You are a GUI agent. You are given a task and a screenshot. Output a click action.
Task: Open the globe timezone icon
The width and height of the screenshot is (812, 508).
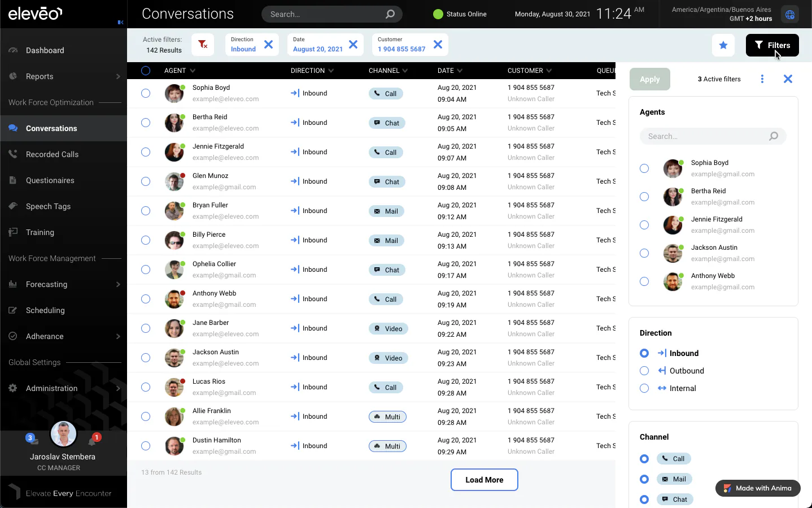coord(790,15)
